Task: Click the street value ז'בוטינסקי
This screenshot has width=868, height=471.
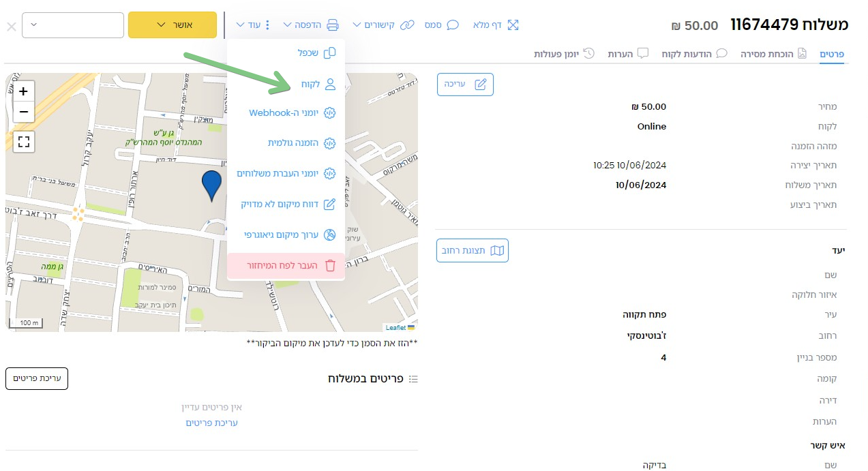Action: [x=647, y=336]
